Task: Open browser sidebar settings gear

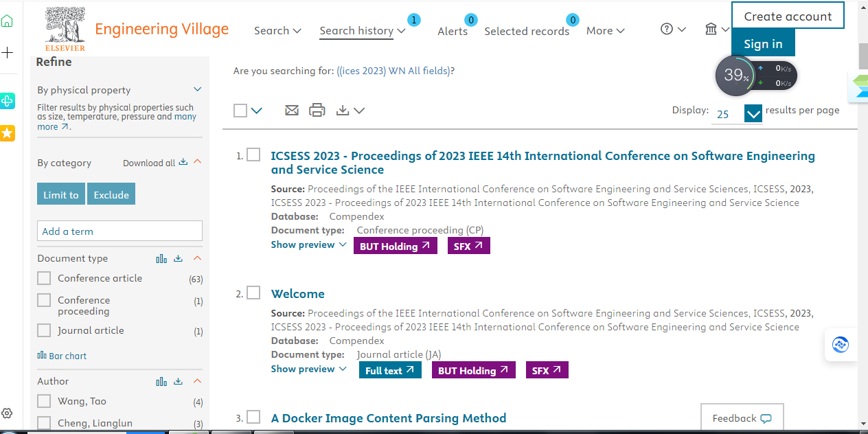Action: [7, 413]
